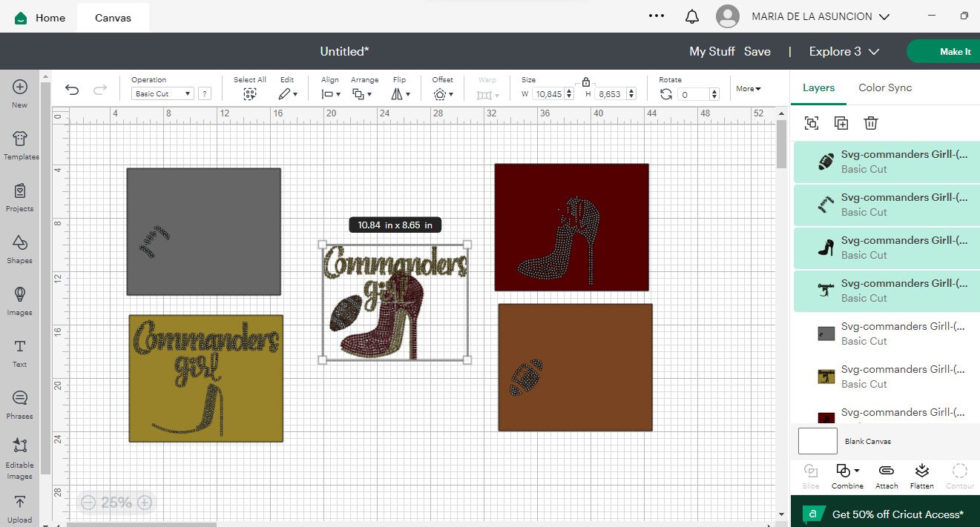Group the selected layers via the panel icon
This screenshot has height=527, width=980.
[812, 124]
